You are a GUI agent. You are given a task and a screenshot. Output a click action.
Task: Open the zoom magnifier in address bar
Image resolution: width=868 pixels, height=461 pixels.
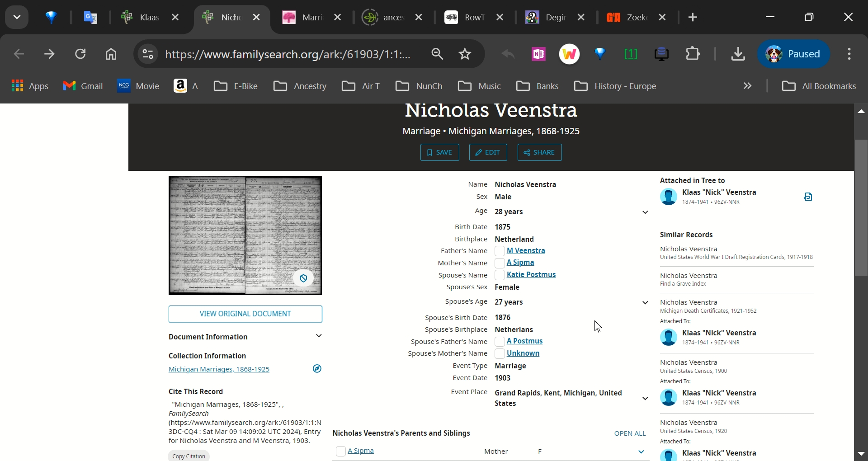tap(437, 54)
